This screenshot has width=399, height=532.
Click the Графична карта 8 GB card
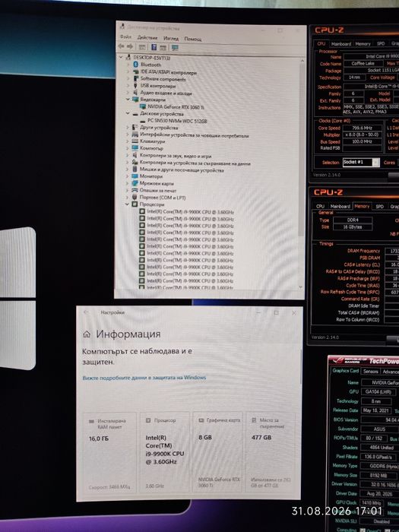coord(217,453)
